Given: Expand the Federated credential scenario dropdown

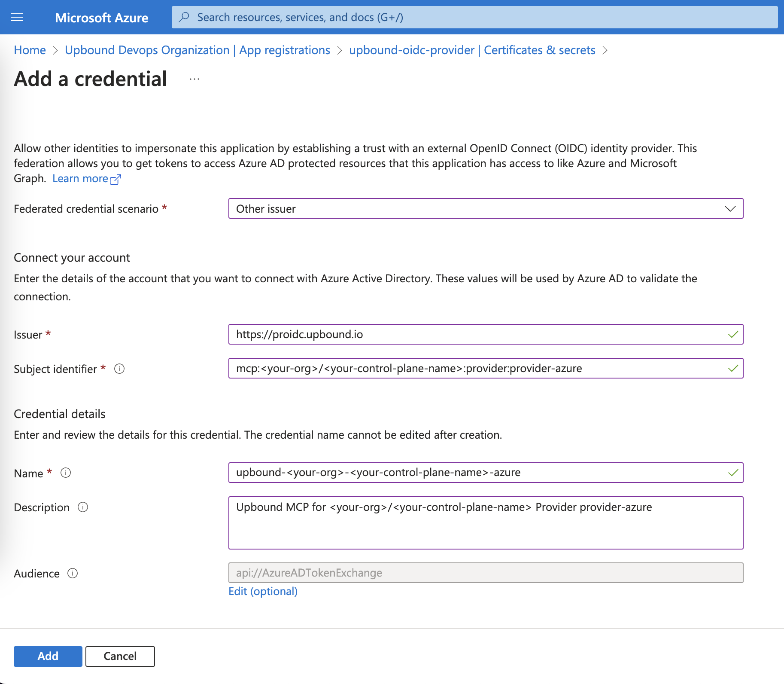Looking at the screenshot, I should (x=485, y=209).
